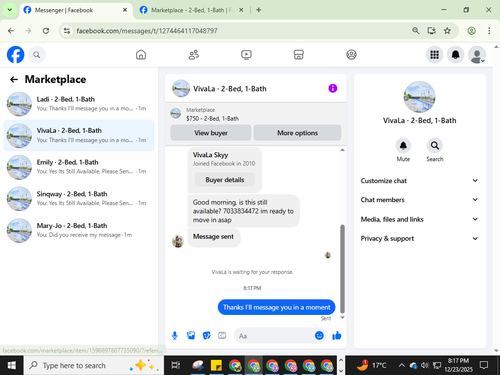
Task: Open the Marketplace storefront icon
Action: tap(299, 55)
